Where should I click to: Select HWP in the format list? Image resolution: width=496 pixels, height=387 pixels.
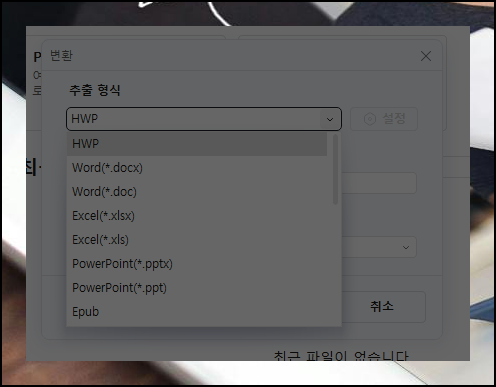coord(197,144)
